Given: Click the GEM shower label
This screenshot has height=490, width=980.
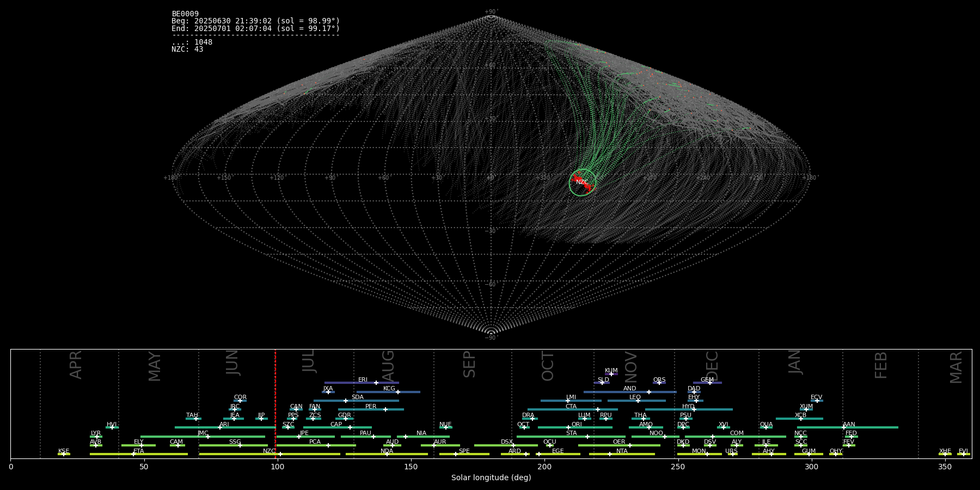Looking at the screenshot, I should 707,380.
